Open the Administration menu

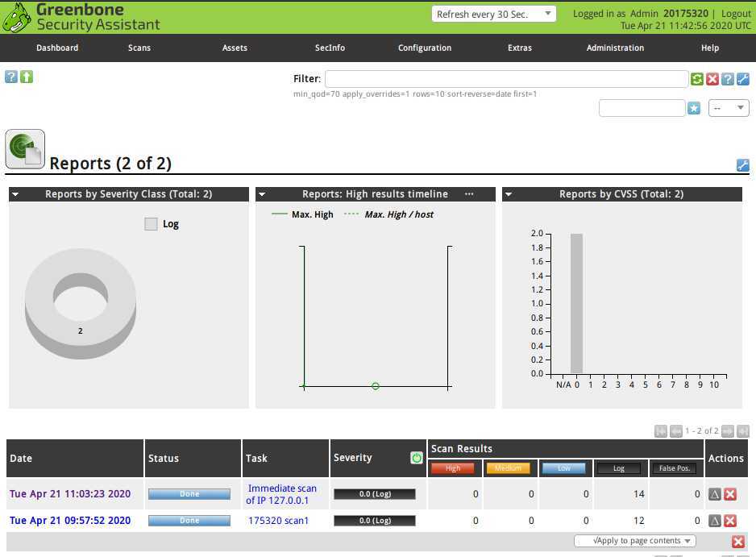coord(615,48)
